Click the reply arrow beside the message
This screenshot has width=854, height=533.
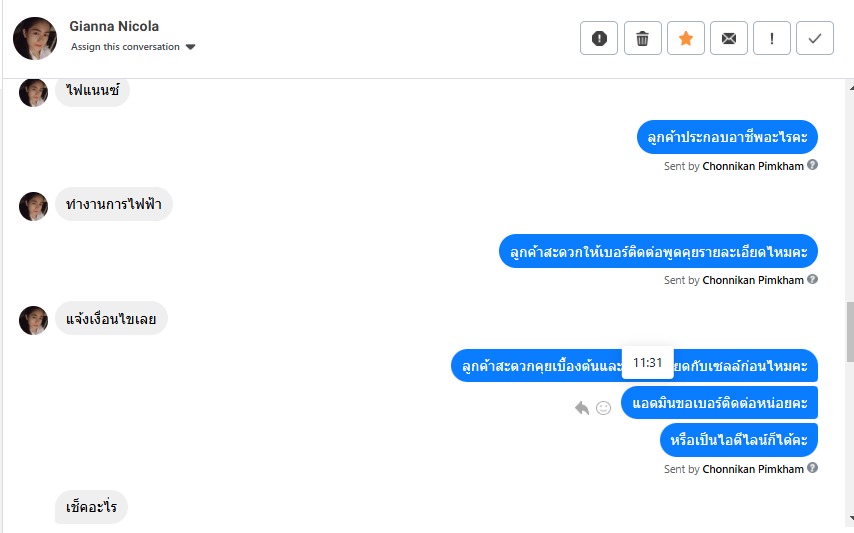[582, 408]
